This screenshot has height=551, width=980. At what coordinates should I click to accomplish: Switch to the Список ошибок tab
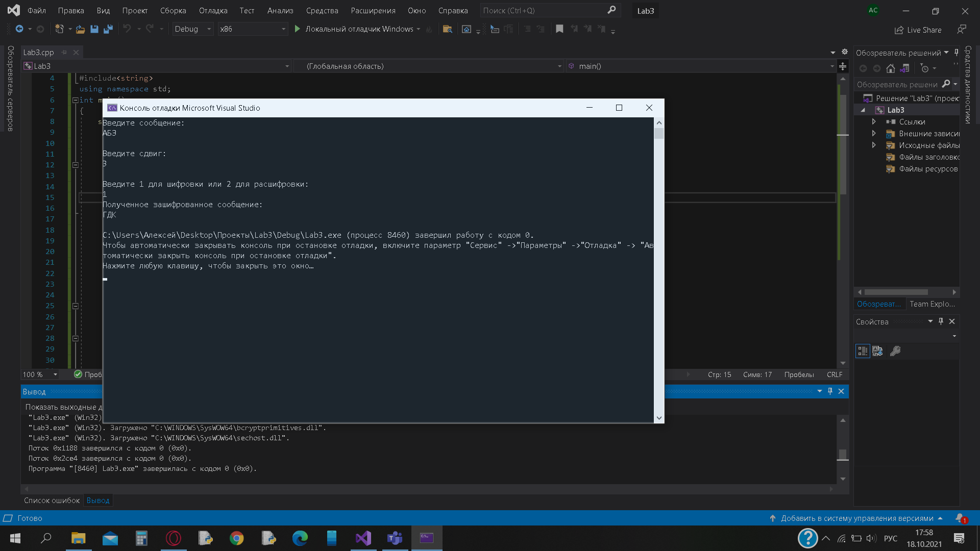point(52,500)
